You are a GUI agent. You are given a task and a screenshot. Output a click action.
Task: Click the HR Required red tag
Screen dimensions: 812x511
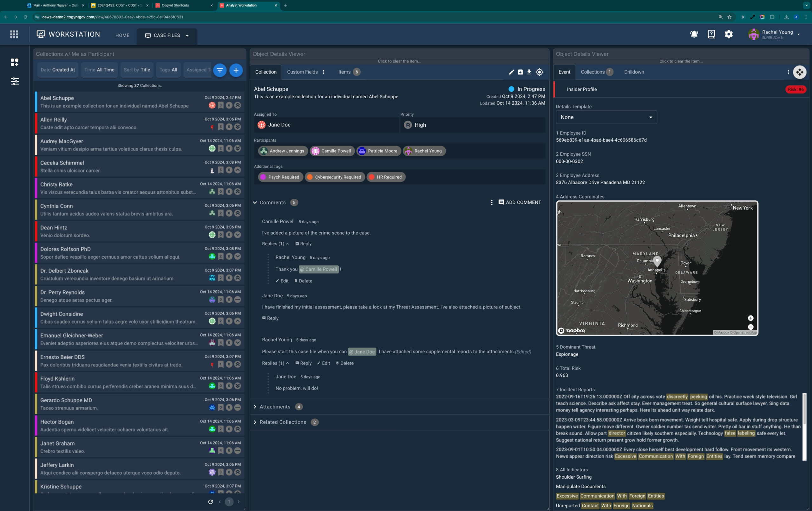coord(386,177)
